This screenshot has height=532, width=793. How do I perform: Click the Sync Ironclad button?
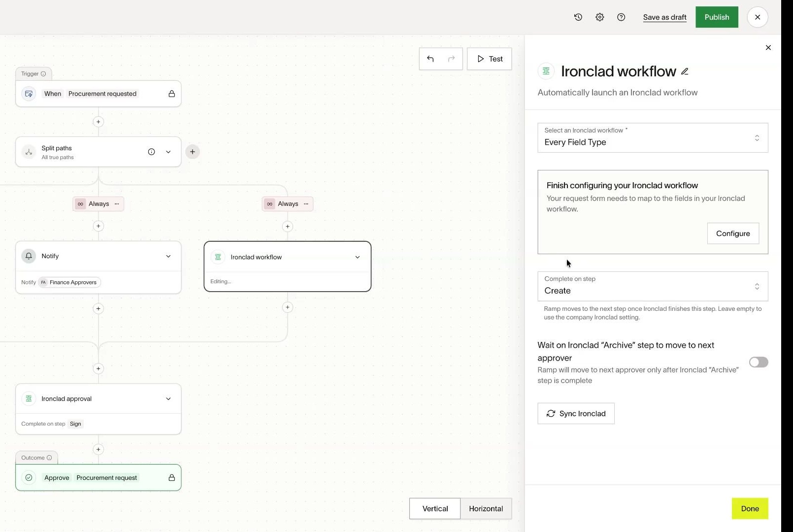(x=576, y=413)
